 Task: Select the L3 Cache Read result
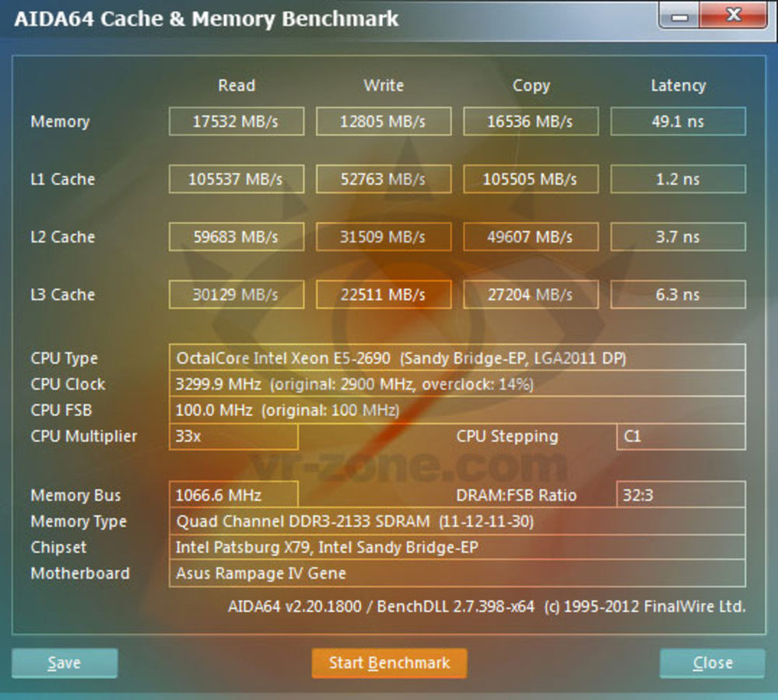(x=236, y=295)
